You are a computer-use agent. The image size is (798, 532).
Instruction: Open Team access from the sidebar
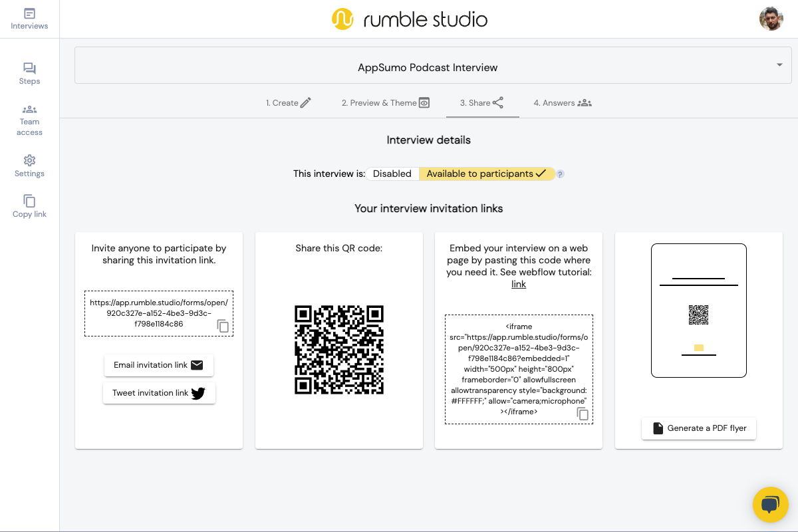pos(29,120)
